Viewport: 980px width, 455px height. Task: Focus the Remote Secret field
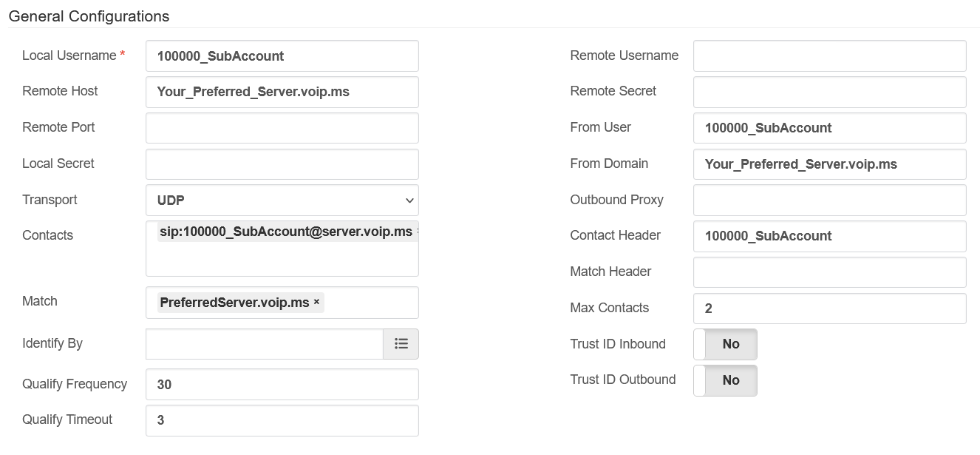tap(829, 92)
